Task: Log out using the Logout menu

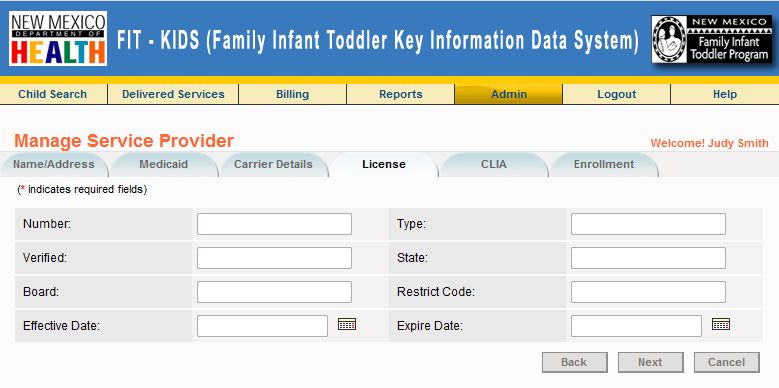Action: click(x=617, y=94)
